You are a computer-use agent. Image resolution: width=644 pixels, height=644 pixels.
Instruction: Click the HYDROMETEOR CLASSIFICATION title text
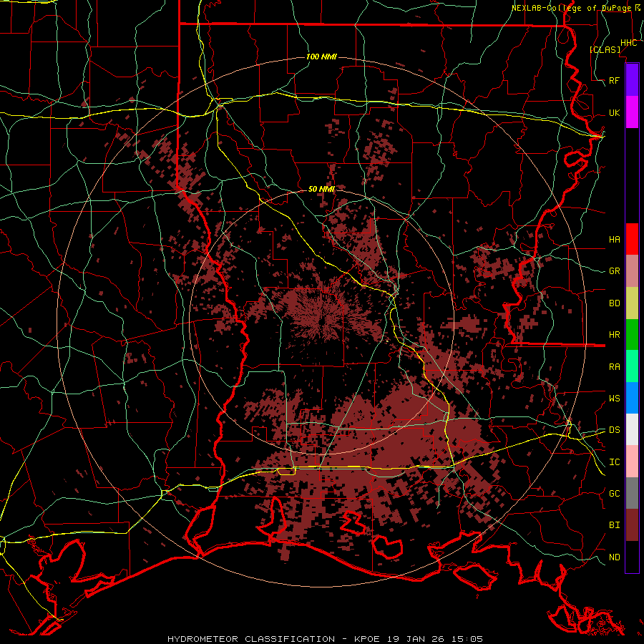click(x=251, y=639)
